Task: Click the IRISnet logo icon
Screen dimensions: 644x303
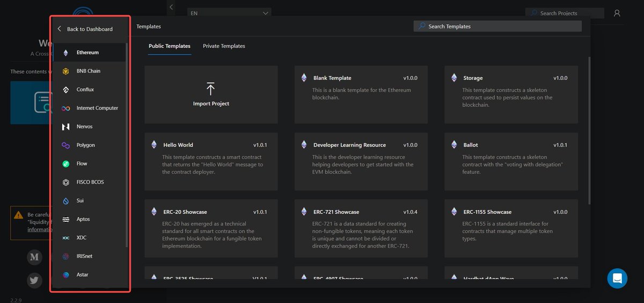Action: [x=65, y=256]
